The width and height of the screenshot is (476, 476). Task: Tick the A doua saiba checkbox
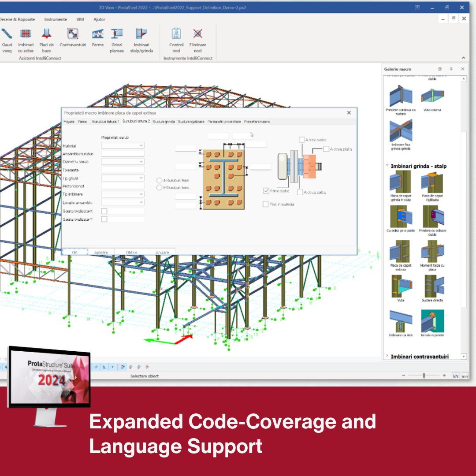(300, 192)
